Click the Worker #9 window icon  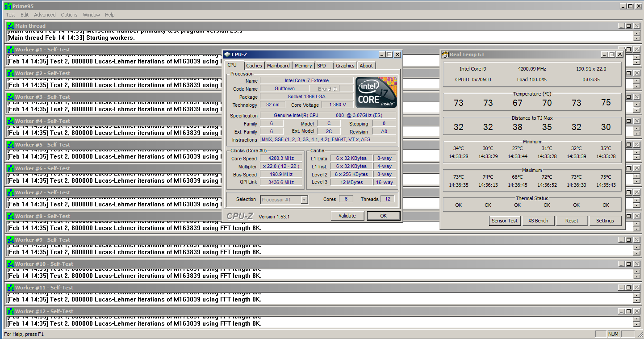11,240
